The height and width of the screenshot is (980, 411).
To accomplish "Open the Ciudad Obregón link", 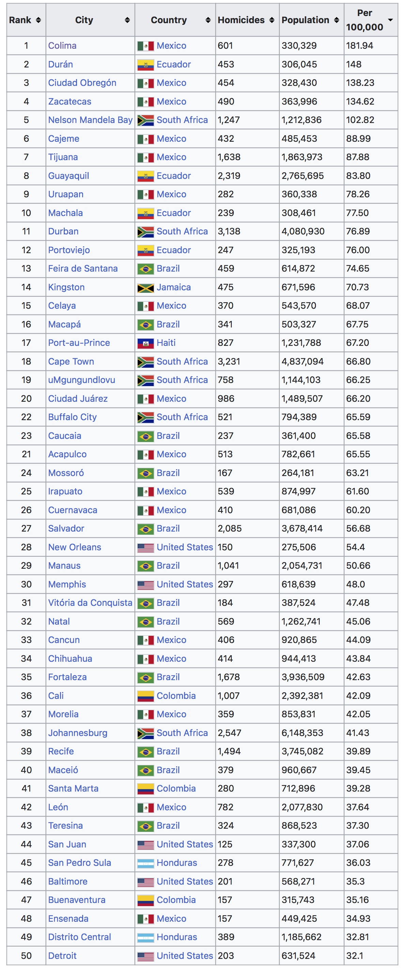I will click(82, 83).
